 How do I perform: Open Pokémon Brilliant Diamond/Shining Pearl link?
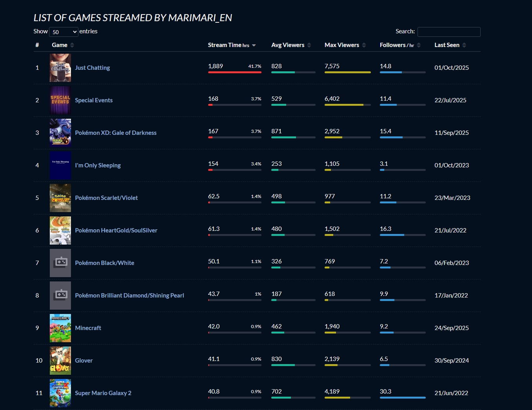point(129,296)
